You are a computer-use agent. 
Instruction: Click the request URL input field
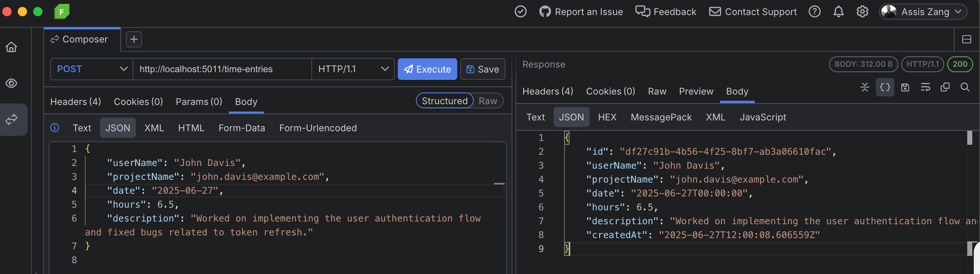(x=222, y=69)
